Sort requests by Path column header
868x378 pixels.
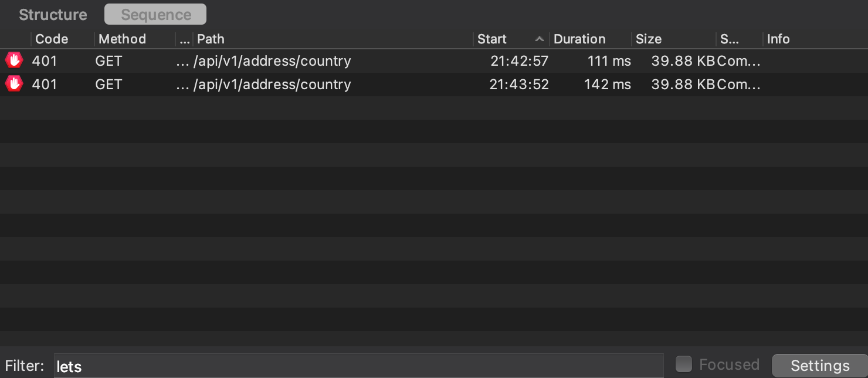coord(211,39)
